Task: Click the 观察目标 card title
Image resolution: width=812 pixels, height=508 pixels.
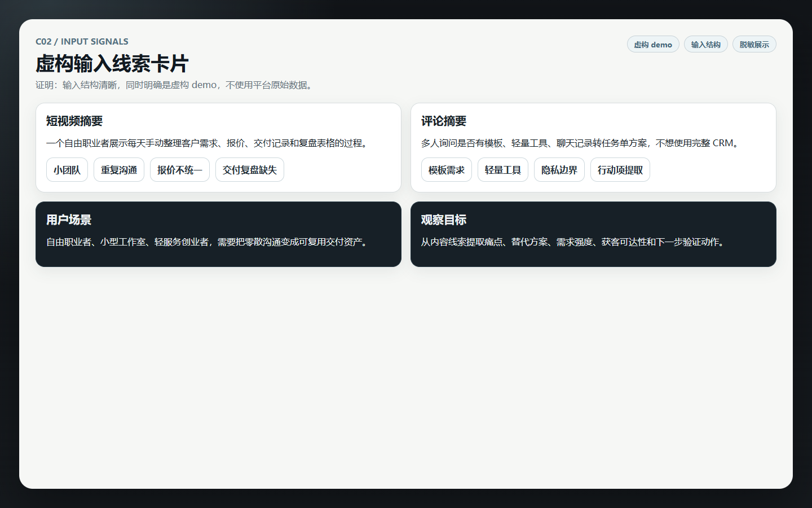Action: tap(444, 220)
